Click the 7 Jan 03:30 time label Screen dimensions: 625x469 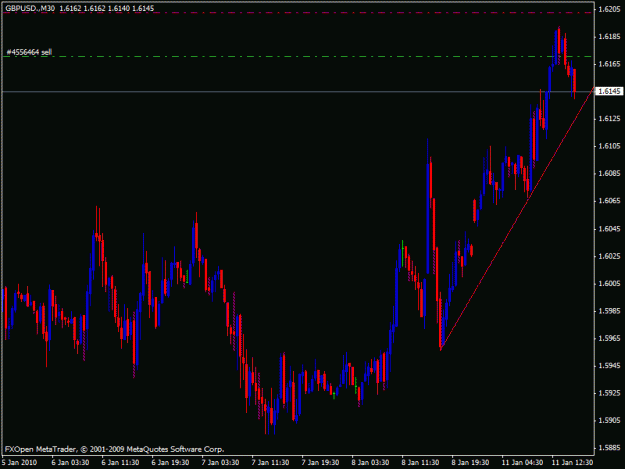pos(220,463)
